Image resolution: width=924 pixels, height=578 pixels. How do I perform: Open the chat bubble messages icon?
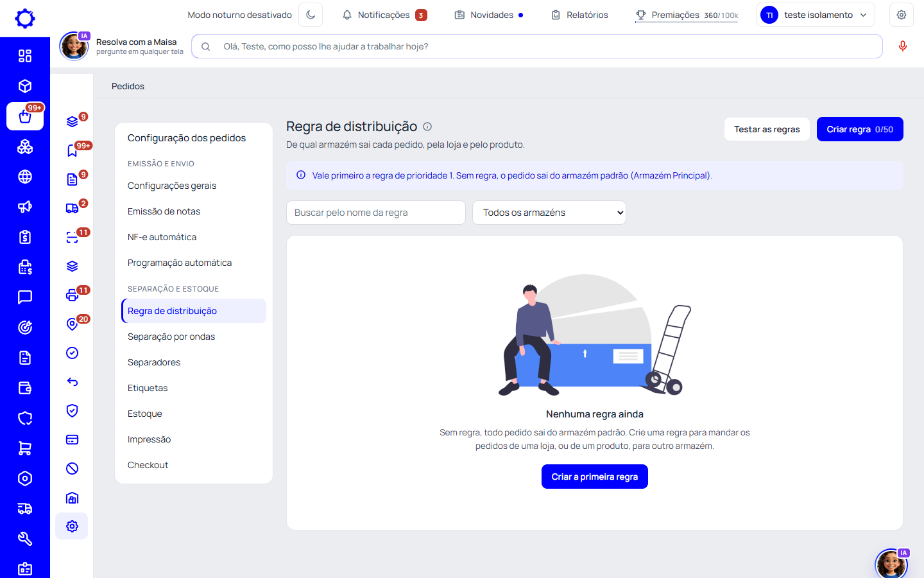(x=25, y=297)
